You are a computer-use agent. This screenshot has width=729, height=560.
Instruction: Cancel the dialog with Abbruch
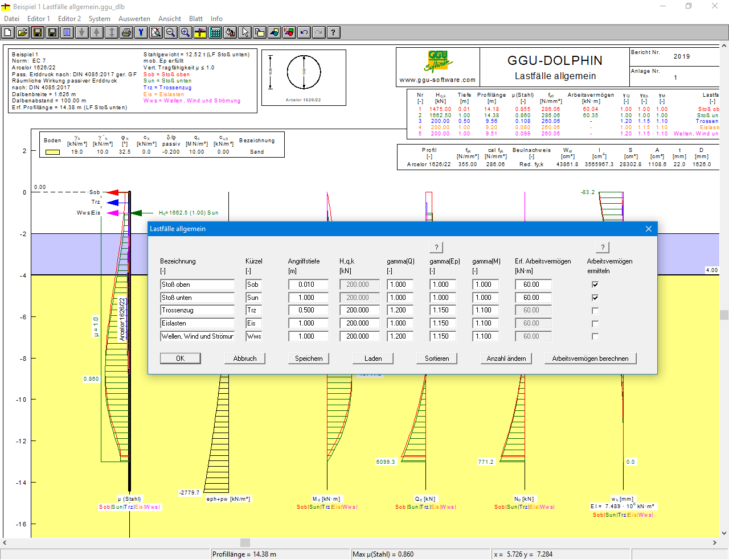(x=245, y=359)
